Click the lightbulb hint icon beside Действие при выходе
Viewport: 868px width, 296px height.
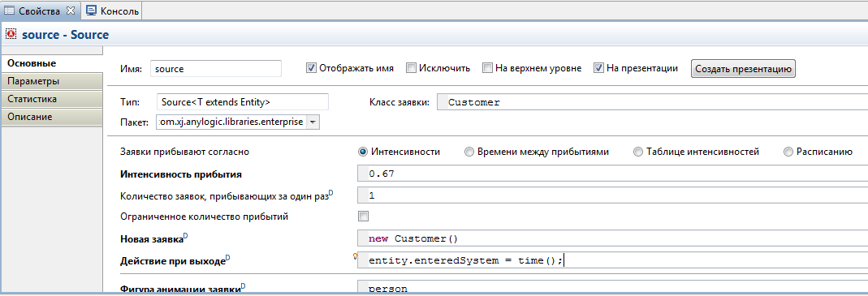click(x=356, y=255)
